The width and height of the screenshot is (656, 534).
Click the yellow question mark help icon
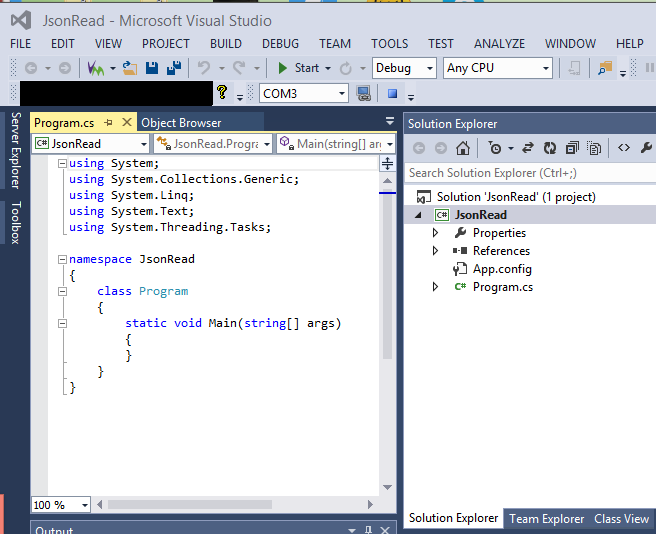222,92
